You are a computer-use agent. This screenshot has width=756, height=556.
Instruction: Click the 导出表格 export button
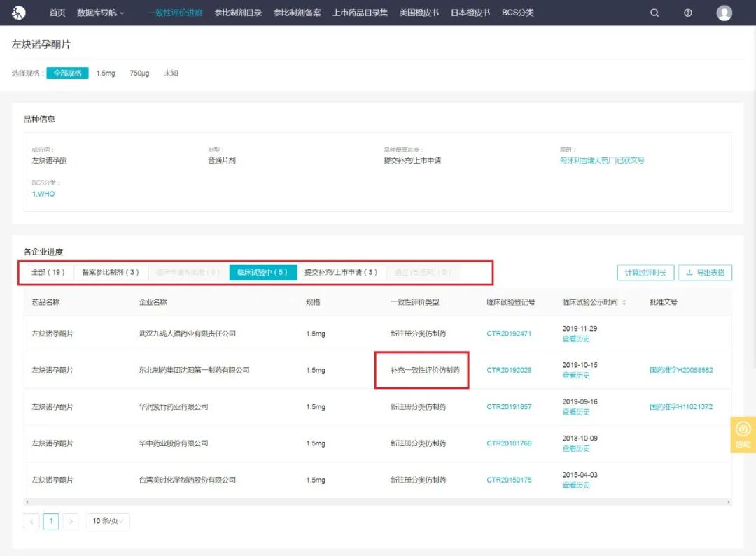706,273
